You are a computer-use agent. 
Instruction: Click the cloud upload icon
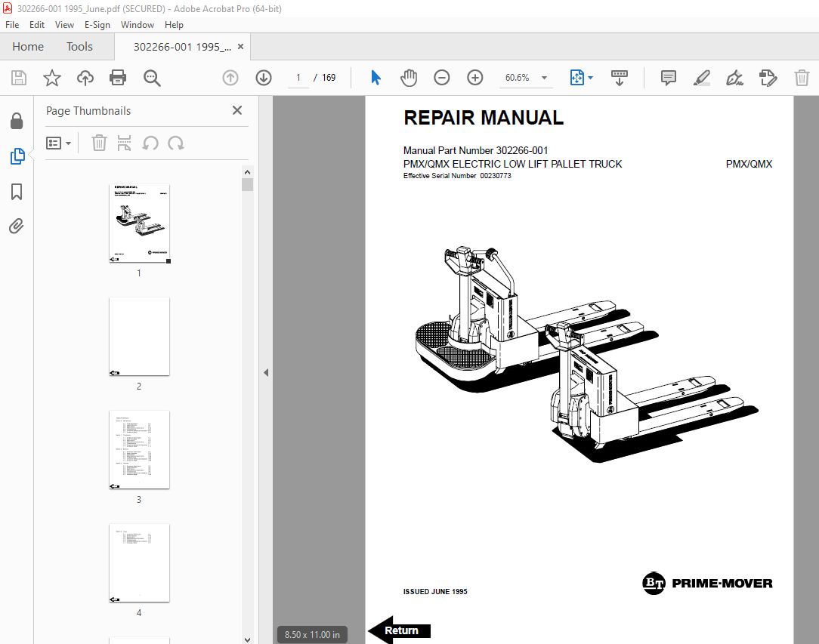click(x=85, y=78)
